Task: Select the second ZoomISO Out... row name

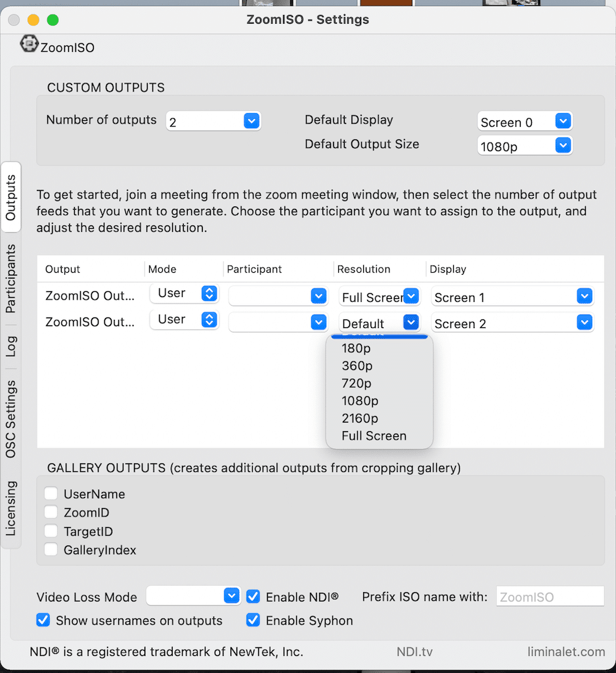Action: pos(90,322)
